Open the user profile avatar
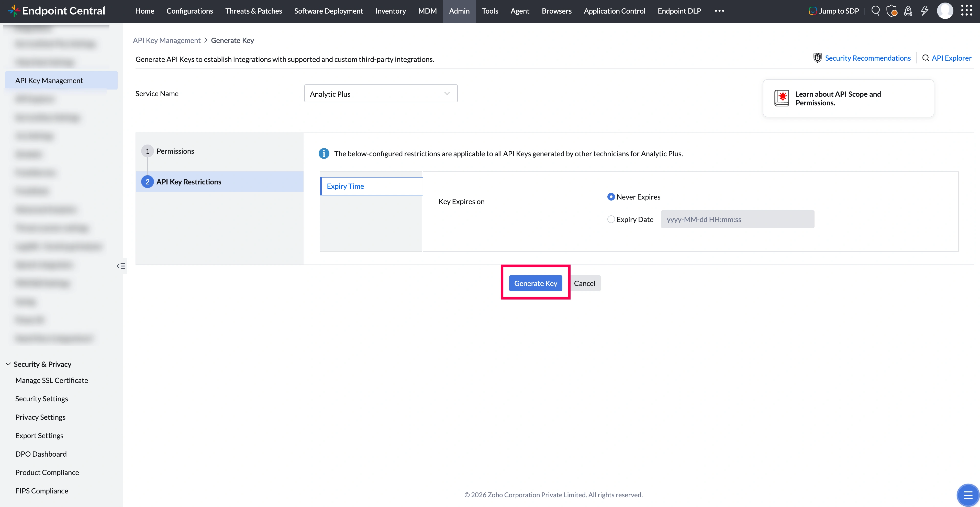This screenshot has height=507, width=980. pyautogui.click(x=945, y=11)
